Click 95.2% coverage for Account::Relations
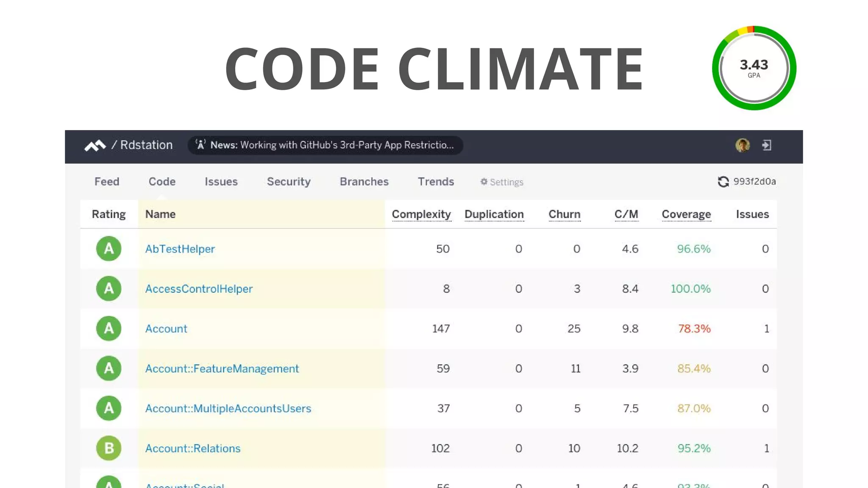The height and width of the screenshot is (488, 868). (694, 448)
